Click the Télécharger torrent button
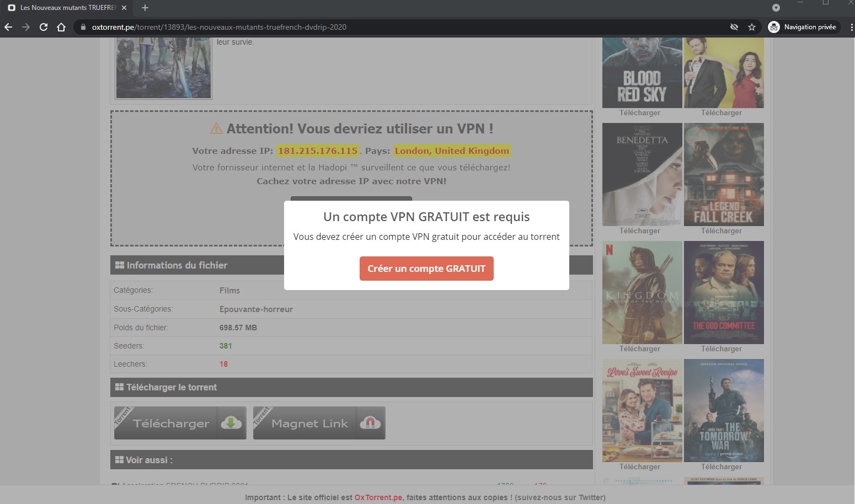Image resolution: width=855 pixels, height=504 pixels. [180, 423]
